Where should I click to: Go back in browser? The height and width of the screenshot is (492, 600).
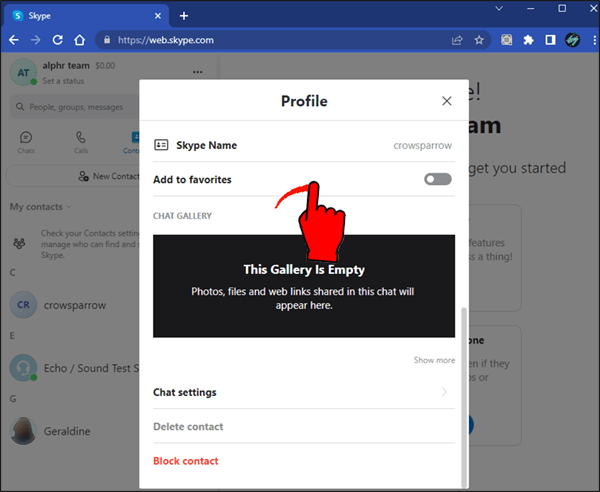[14, 40]
